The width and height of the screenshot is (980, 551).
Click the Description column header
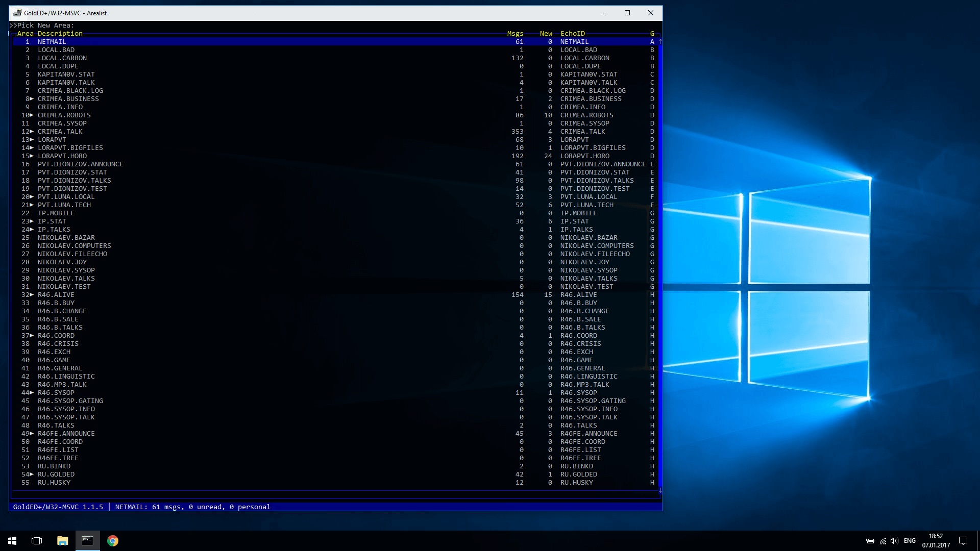[x=60, y=34]
